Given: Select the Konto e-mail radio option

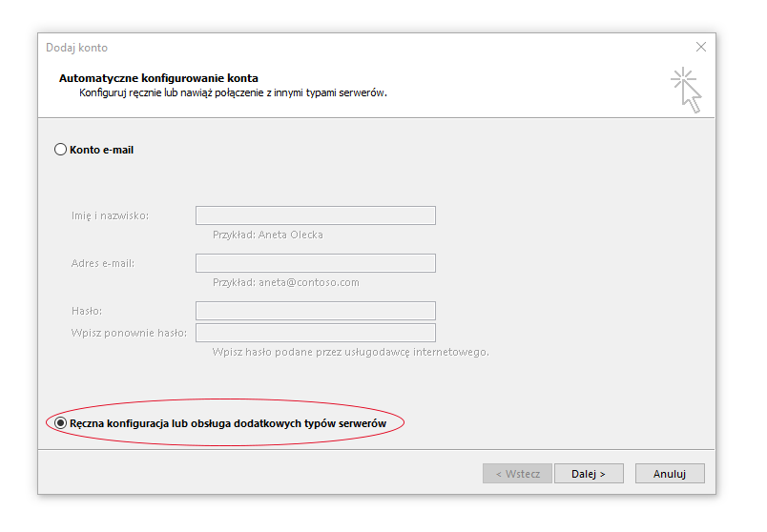Looking at the screenshot, I should tap(61, 150).
